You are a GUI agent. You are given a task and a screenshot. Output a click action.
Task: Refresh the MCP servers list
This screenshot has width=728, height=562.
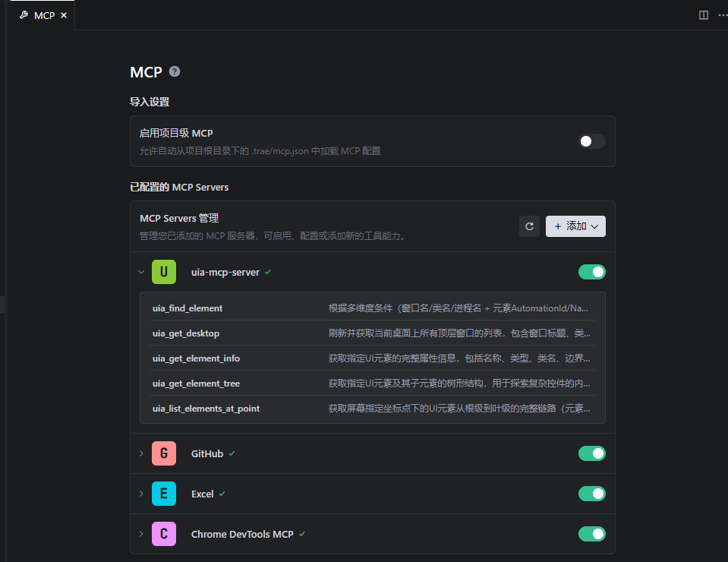[529, 226]
